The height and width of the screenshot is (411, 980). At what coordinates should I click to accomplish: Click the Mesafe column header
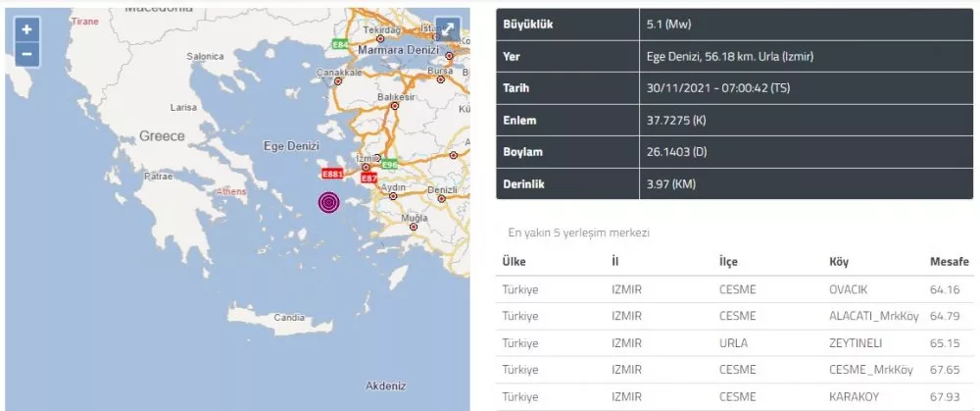(x=949, y=262)
